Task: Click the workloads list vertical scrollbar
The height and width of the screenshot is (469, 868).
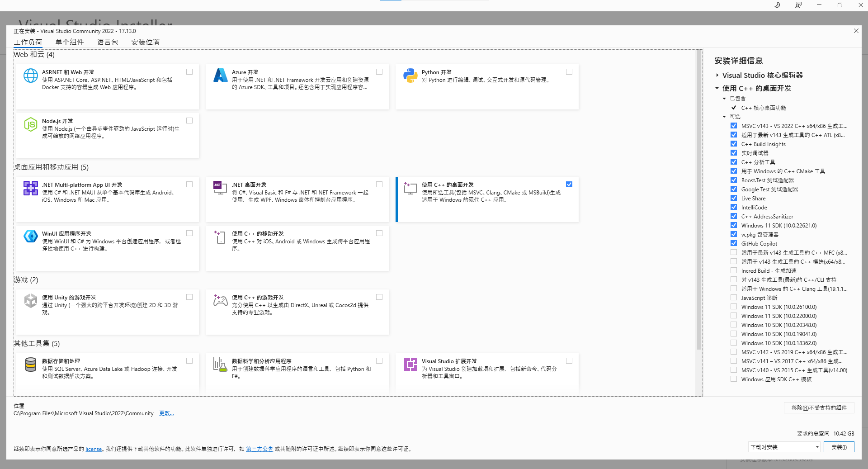Action: (x=699, y=199)
